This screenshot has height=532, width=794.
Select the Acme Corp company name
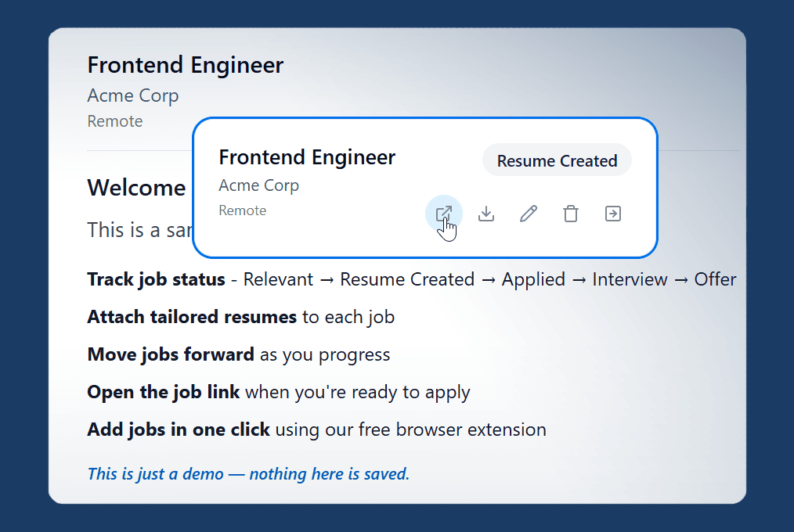click(259, 185)
